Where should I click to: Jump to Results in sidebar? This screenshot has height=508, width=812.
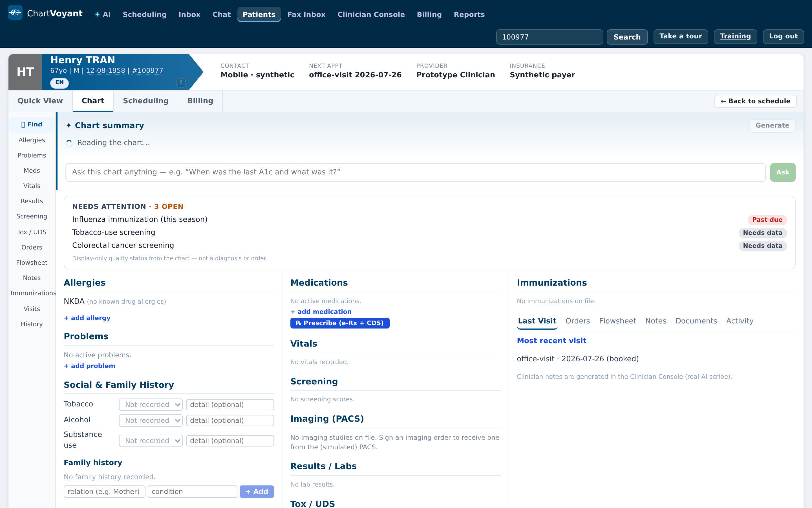pyautogui.click(x=32, y=201)
